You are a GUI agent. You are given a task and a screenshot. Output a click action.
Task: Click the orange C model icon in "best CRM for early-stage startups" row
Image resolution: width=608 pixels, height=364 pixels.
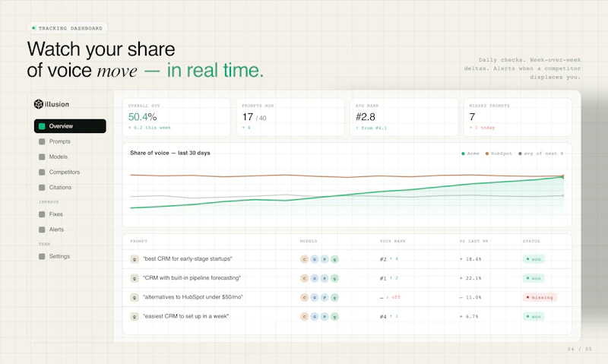[x=305, y=259]
